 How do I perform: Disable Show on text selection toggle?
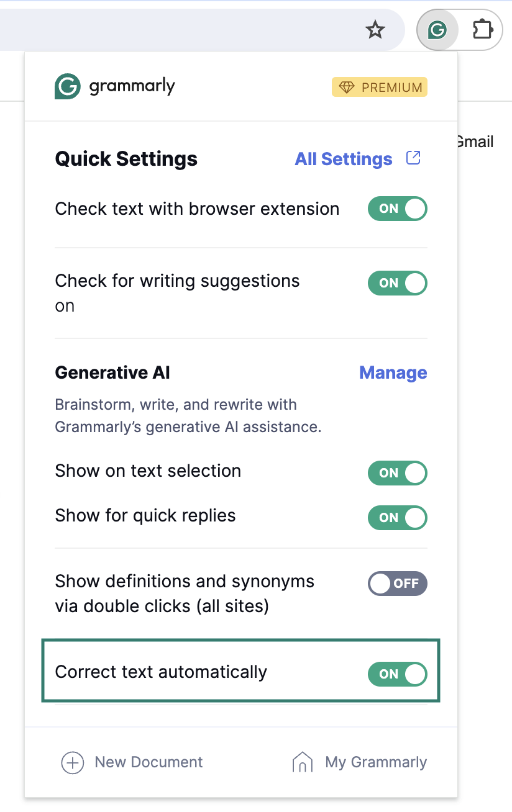(398, 473)
